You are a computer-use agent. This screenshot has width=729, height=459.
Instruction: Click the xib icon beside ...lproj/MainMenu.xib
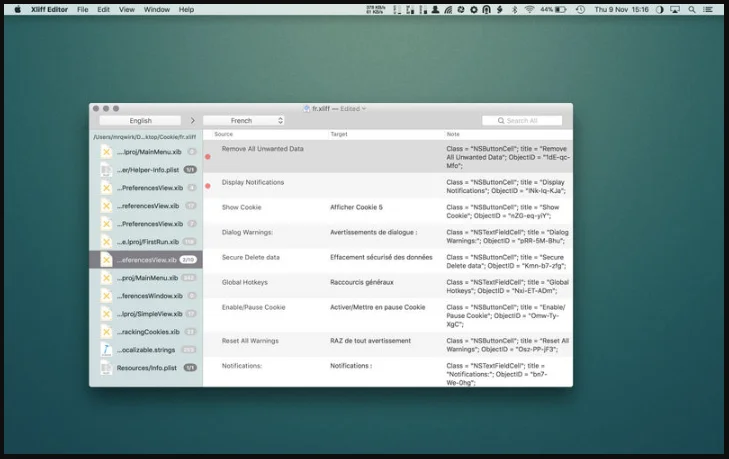(x=106, y=152)
